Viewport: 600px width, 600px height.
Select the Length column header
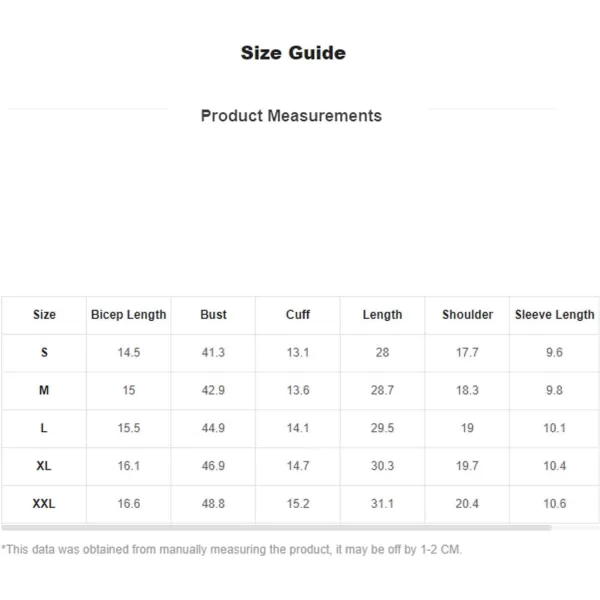(382, 315)
